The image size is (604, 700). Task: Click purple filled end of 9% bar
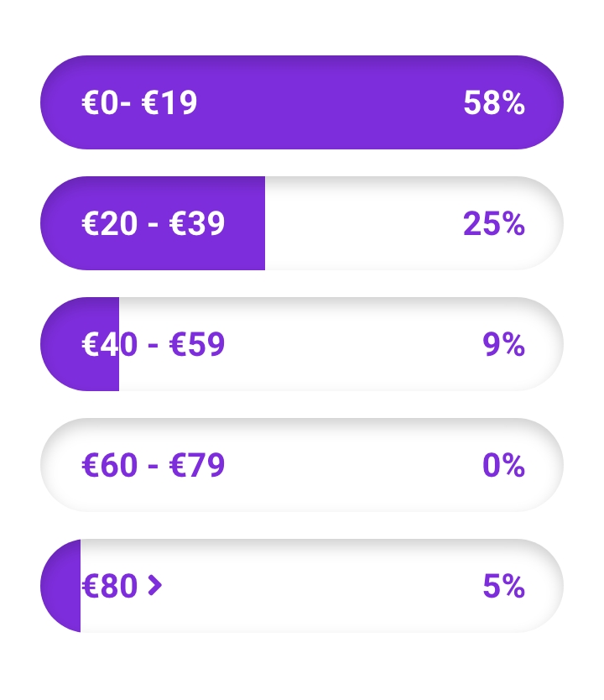[80, 344]
